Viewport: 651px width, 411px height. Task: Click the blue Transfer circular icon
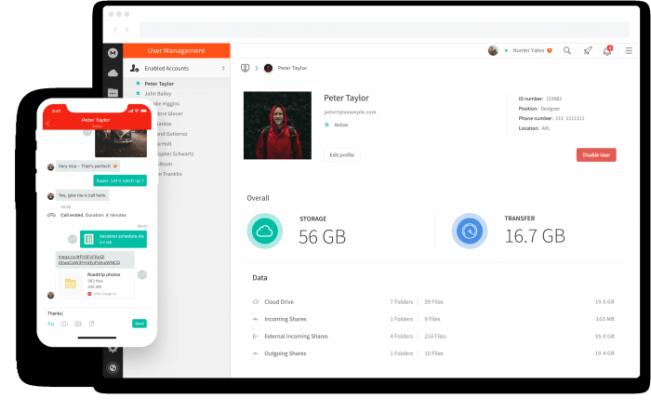coord(469,231)
